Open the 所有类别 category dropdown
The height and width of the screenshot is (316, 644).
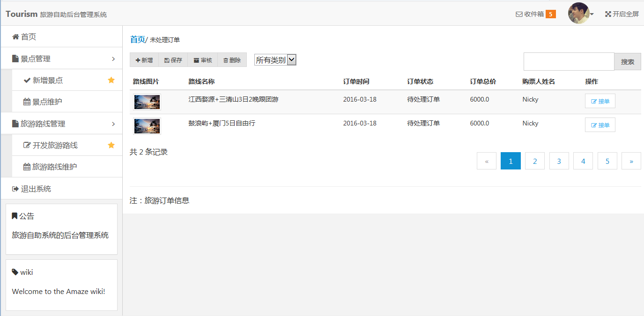pyautogui.click(x=275, y=60)
